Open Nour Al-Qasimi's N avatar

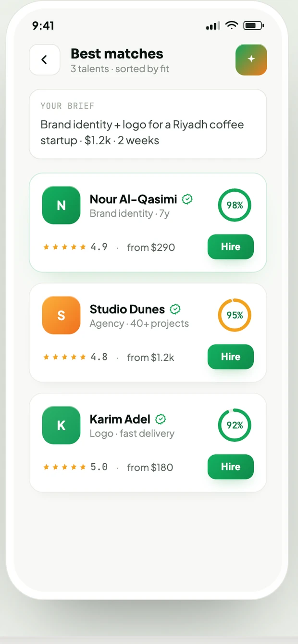(61, 205)
